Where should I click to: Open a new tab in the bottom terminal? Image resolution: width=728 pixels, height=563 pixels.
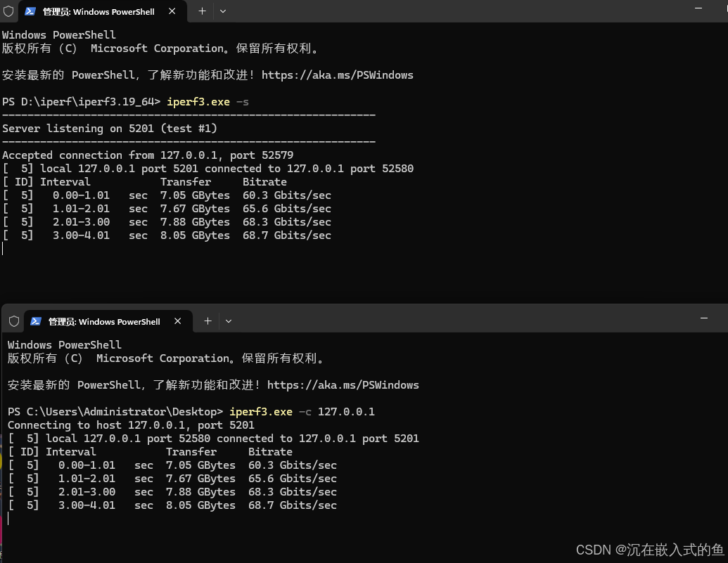[x=207, y=321]
